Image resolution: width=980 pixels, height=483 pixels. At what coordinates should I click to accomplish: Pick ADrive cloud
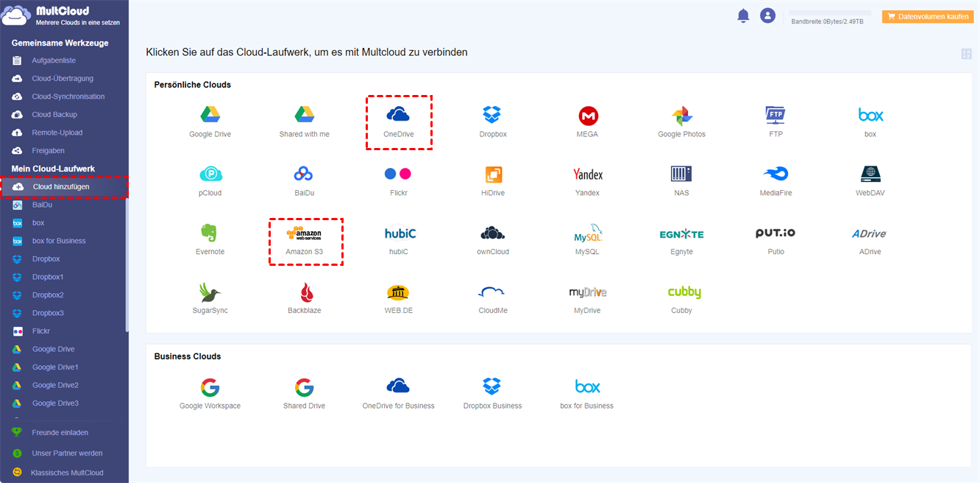(869, 233)
